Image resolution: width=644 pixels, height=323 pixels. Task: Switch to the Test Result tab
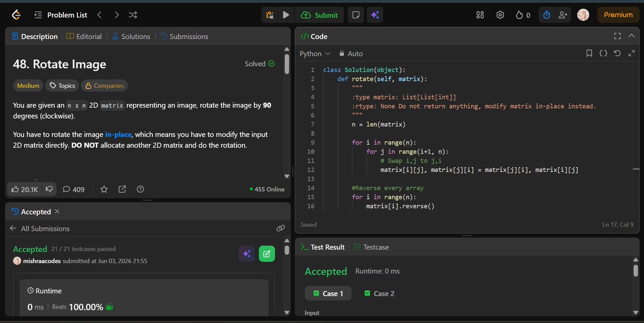click(322, 247)
